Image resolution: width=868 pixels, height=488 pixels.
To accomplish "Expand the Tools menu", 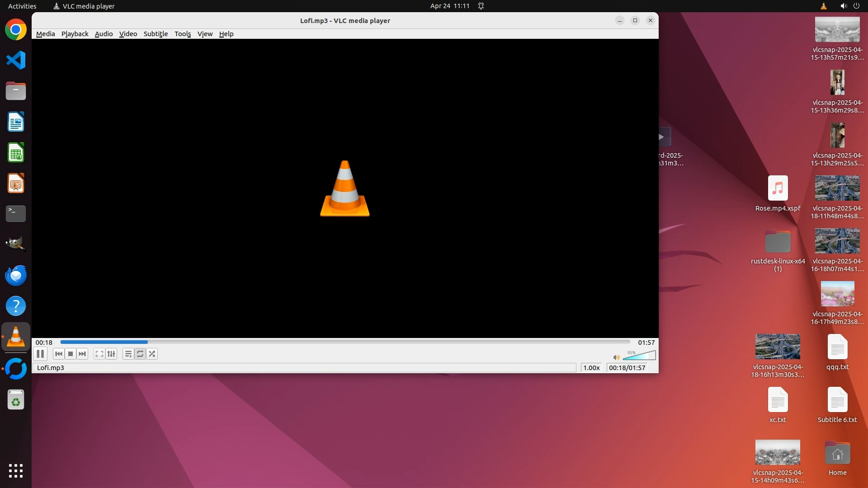I will 183,34.
